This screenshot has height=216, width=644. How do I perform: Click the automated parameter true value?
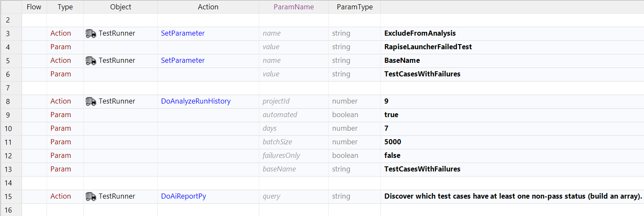pos(391,115)
